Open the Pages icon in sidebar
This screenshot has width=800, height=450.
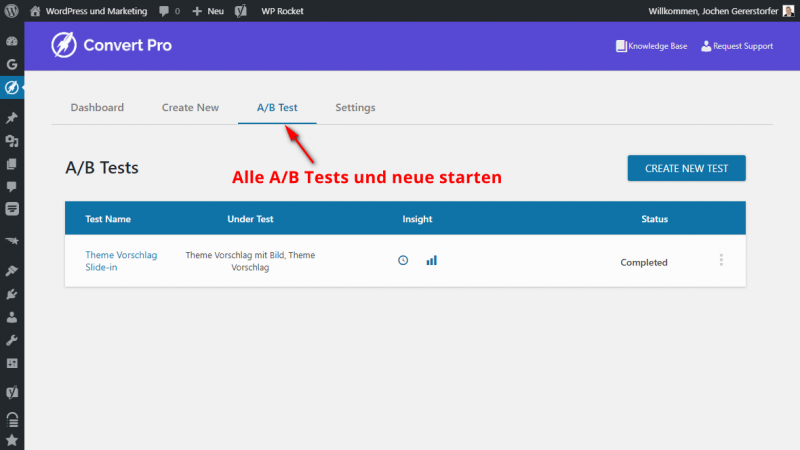(x=12, y=163)
